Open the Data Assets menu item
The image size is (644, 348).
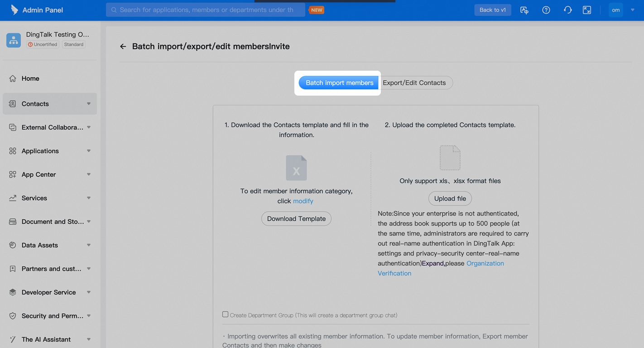pos(50,245)
